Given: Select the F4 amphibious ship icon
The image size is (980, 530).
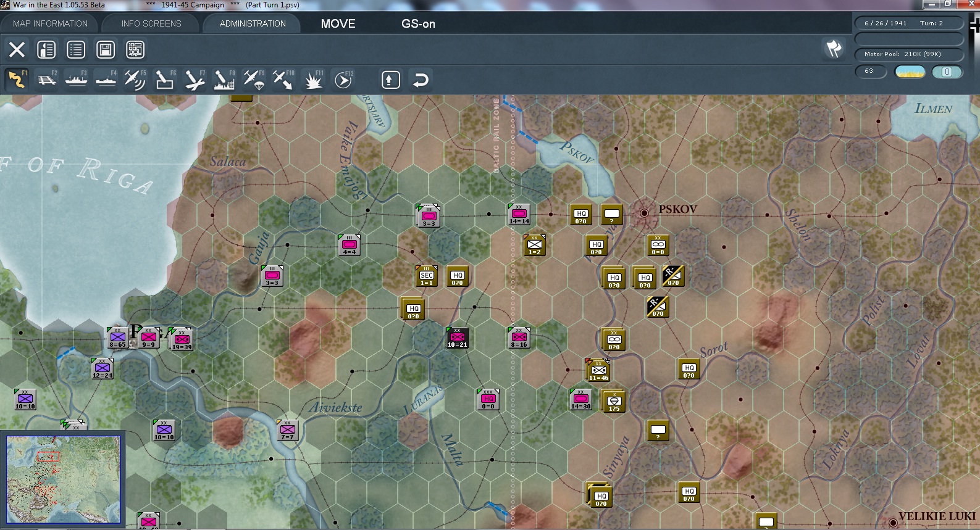Looking at the screenshot, I should point(106,80).
